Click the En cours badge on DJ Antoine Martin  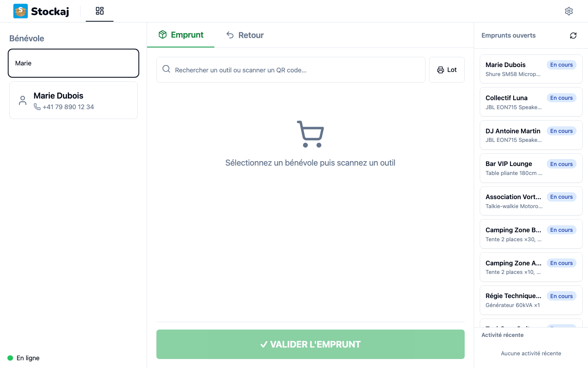(561, 131)
